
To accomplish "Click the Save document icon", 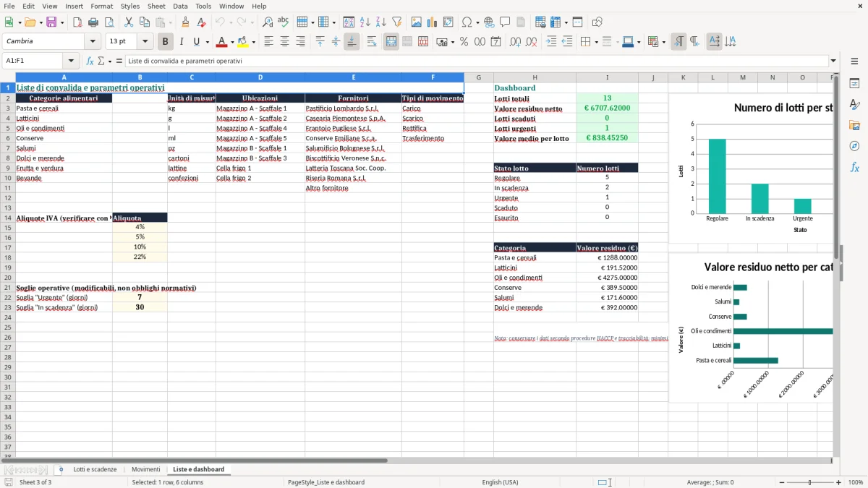I will point(51,22).
